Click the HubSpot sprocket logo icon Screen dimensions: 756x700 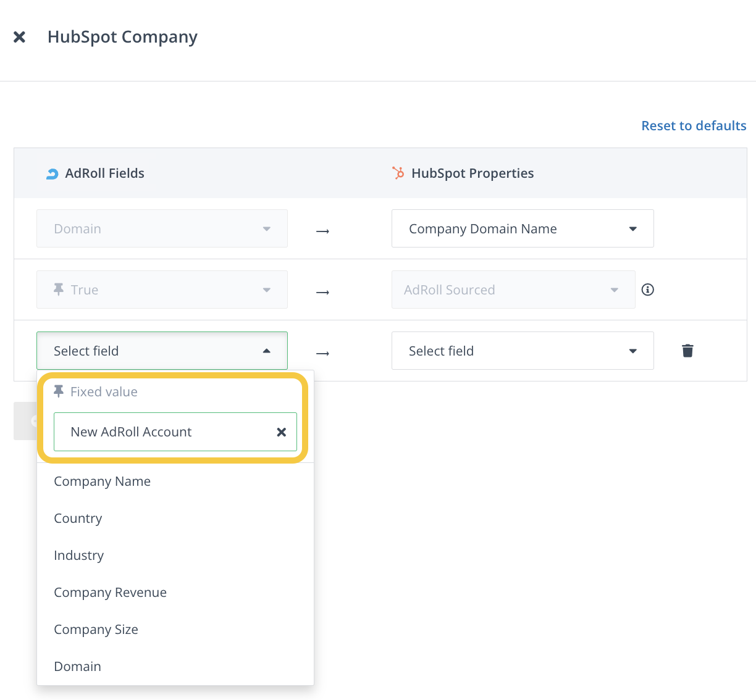coord(398,173)
